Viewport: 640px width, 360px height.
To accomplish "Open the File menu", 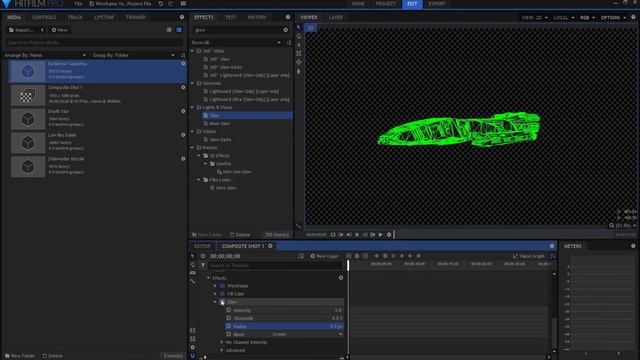I will click(78, 4).
